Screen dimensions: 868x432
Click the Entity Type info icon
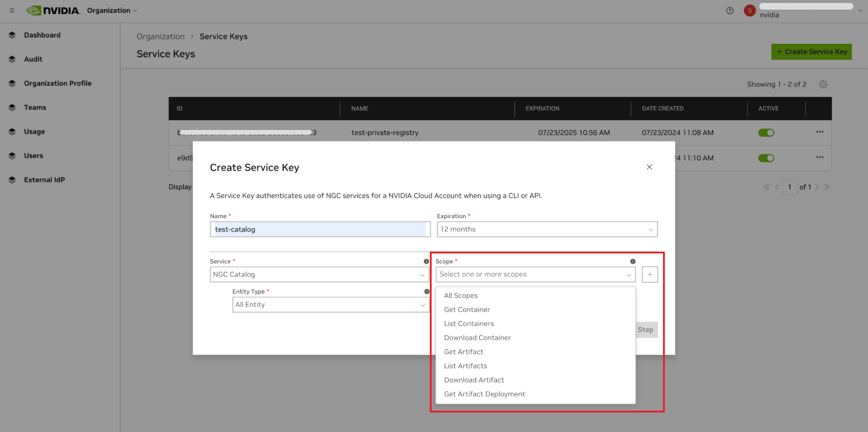(427, 292)
